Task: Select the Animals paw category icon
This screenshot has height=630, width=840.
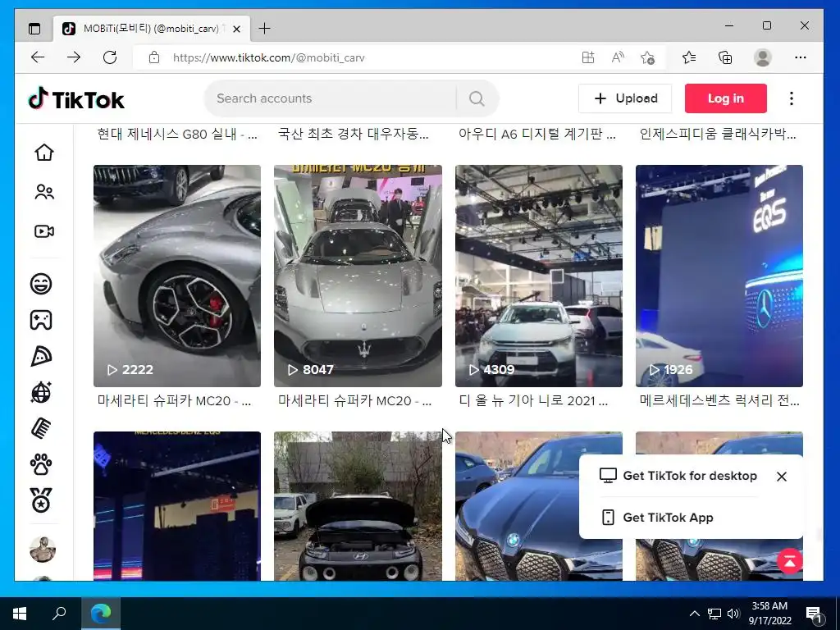Action: [41, 464]
